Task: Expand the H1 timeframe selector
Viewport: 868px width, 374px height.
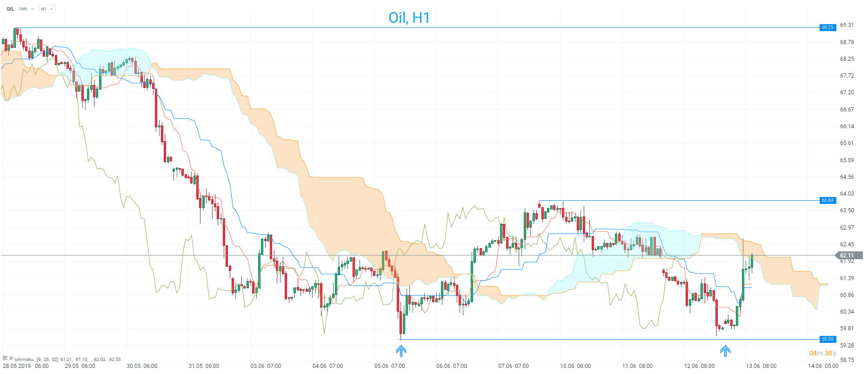Action: [47, 9]
